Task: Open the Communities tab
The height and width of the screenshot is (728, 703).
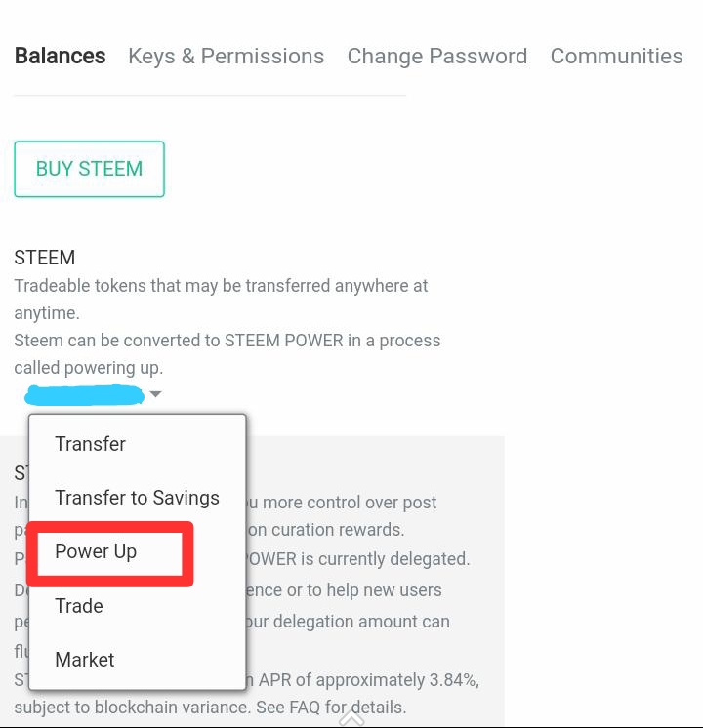Action: 616,57
